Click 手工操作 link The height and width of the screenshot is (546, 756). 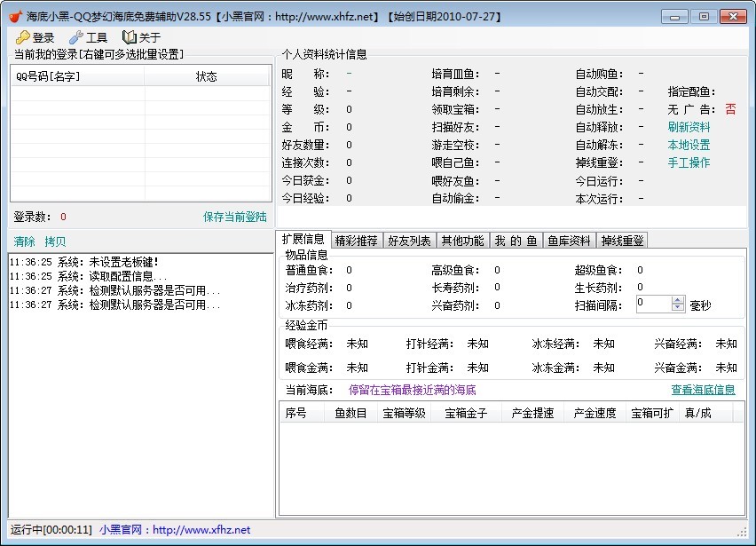click(689, 162)
